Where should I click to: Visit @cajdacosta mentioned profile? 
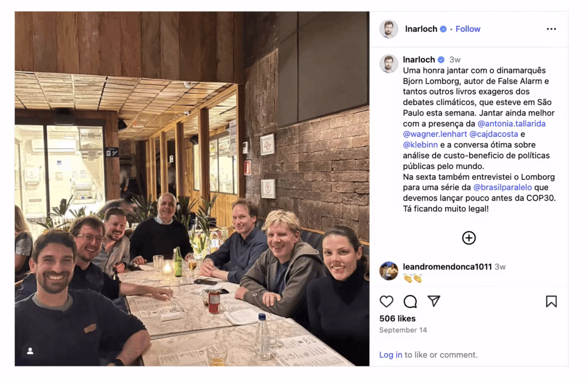click(x=493, y=134)
